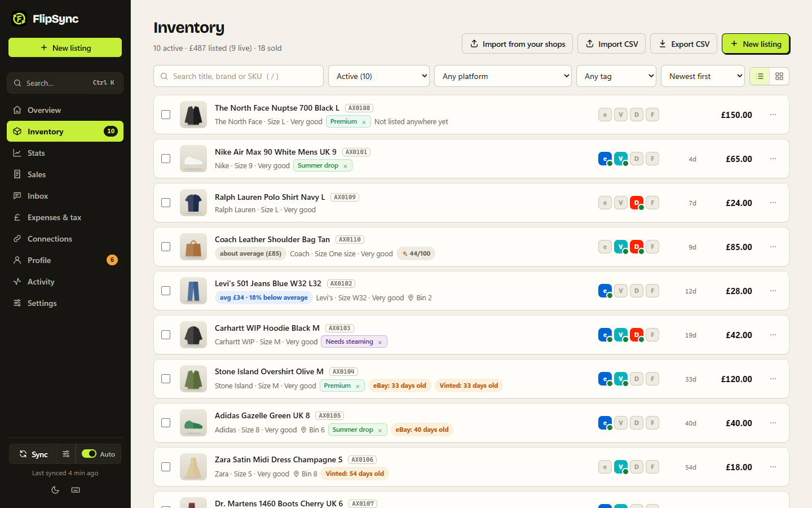
Task: Open more options for Zara Satin Midi Dress
Action: [773, 467]
